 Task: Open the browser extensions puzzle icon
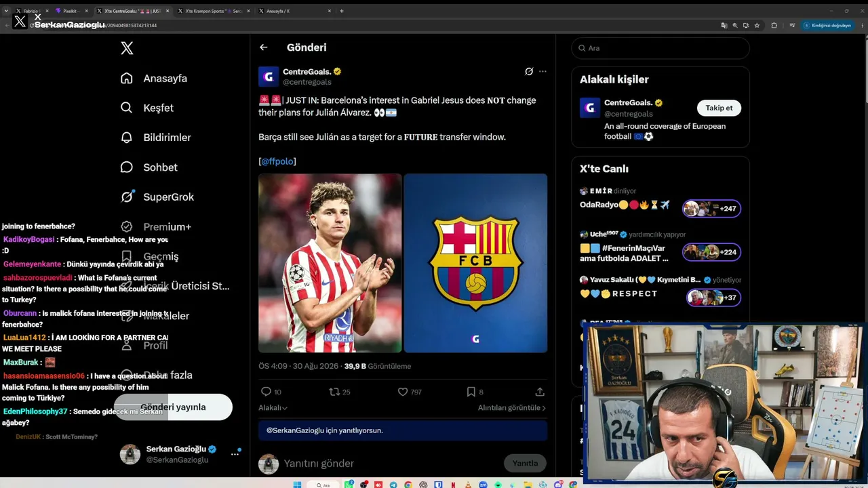tap(774, 26)
